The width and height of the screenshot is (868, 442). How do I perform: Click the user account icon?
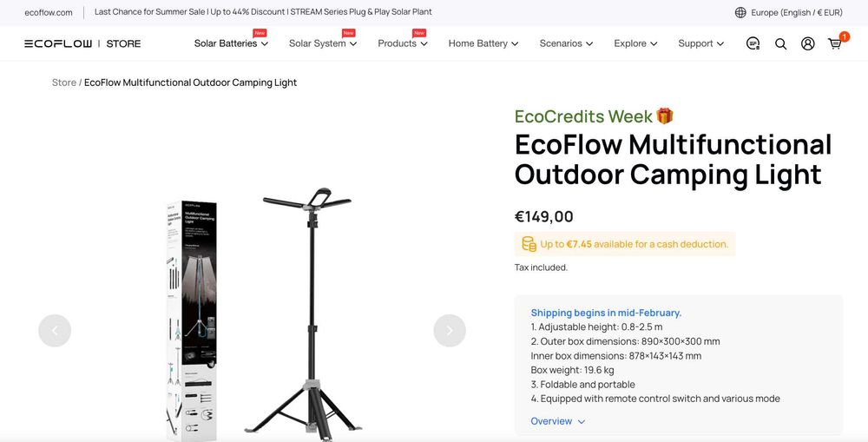808,43
